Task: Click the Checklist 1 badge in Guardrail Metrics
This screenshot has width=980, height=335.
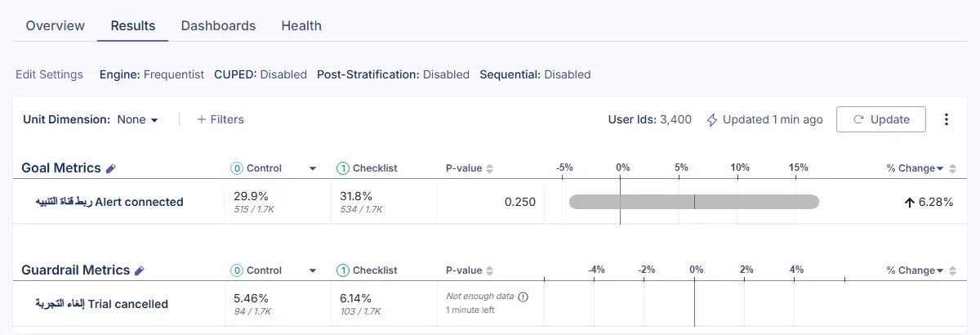Action: (343, 270)
